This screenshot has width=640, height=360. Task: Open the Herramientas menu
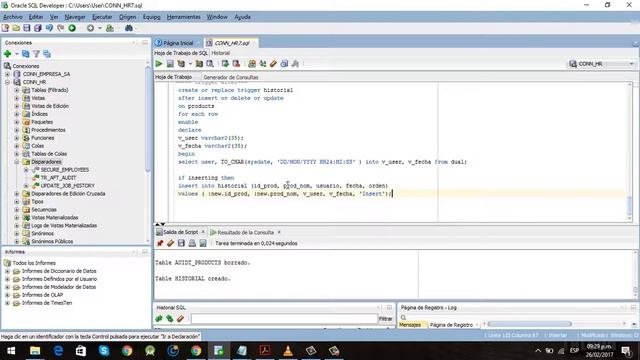click(x=183, y=17)
